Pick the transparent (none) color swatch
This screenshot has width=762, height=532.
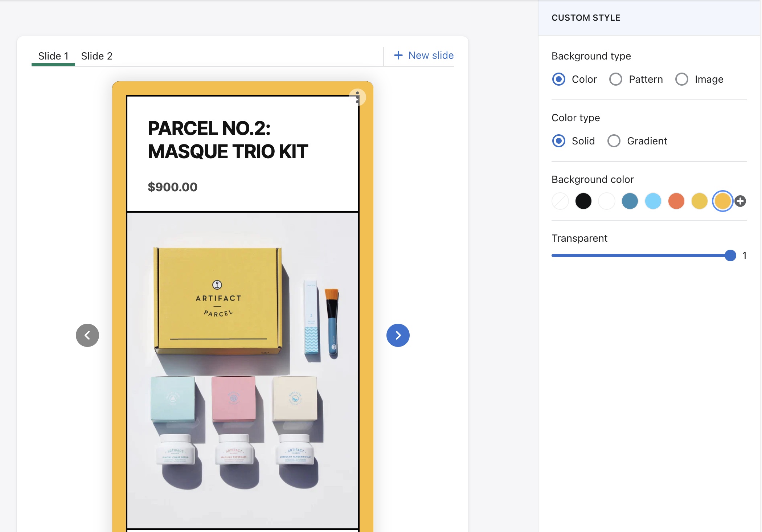coord(560,201)
